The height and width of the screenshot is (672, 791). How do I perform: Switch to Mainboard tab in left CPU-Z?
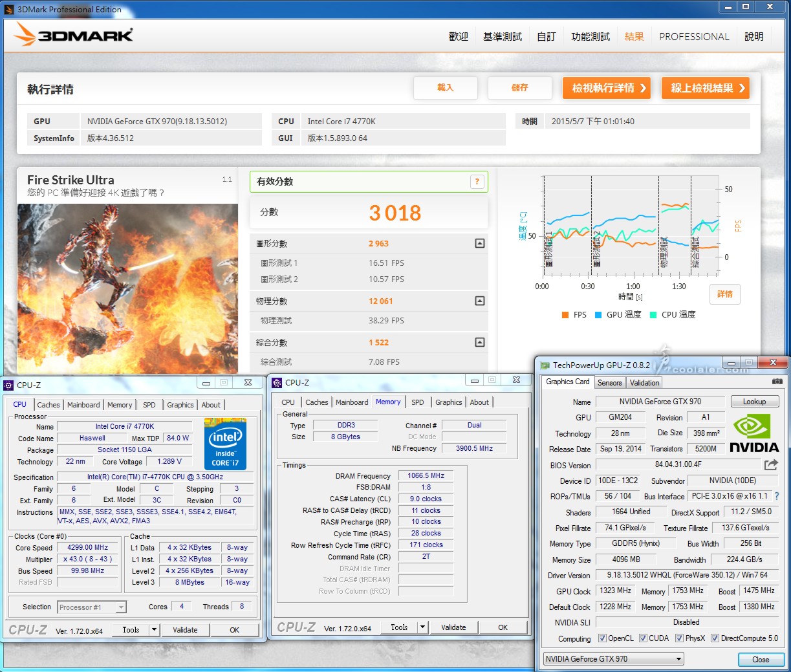pos(83,405)
